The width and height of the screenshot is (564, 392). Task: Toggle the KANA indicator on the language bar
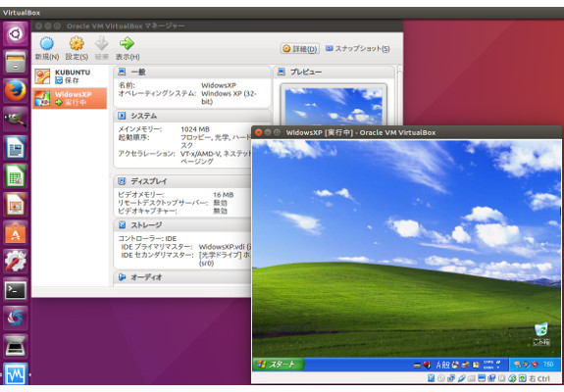(x=488, y=367)
